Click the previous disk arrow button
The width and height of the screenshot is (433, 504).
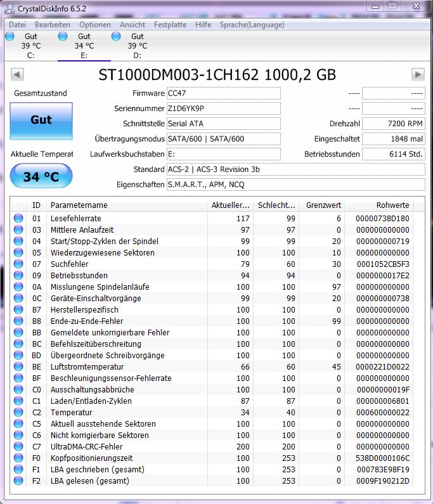coord(17,75)
